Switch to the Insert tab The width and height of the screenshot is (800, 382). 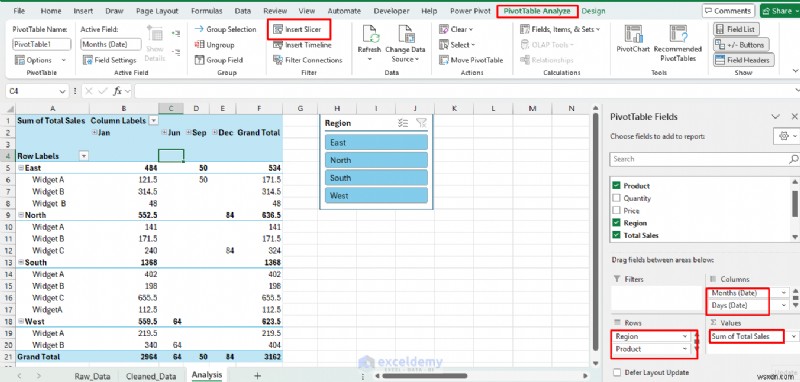(x=83, y=11)
